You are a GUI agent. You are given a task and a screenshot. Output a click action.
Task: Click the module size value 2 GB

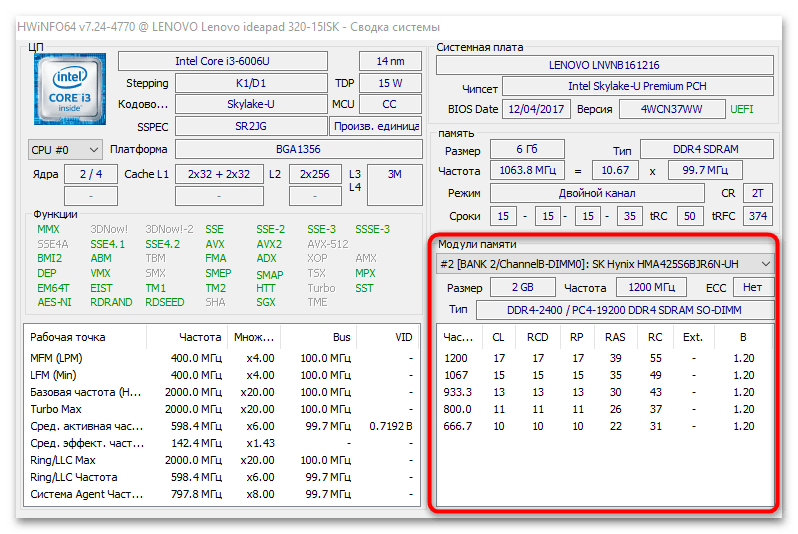(523, 287)
